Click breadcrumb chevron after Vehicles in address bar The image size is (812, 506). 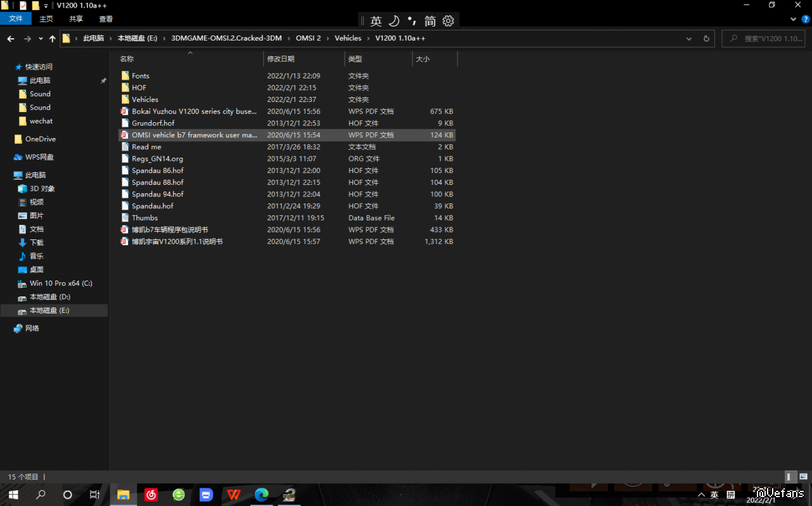pos(368,39)
